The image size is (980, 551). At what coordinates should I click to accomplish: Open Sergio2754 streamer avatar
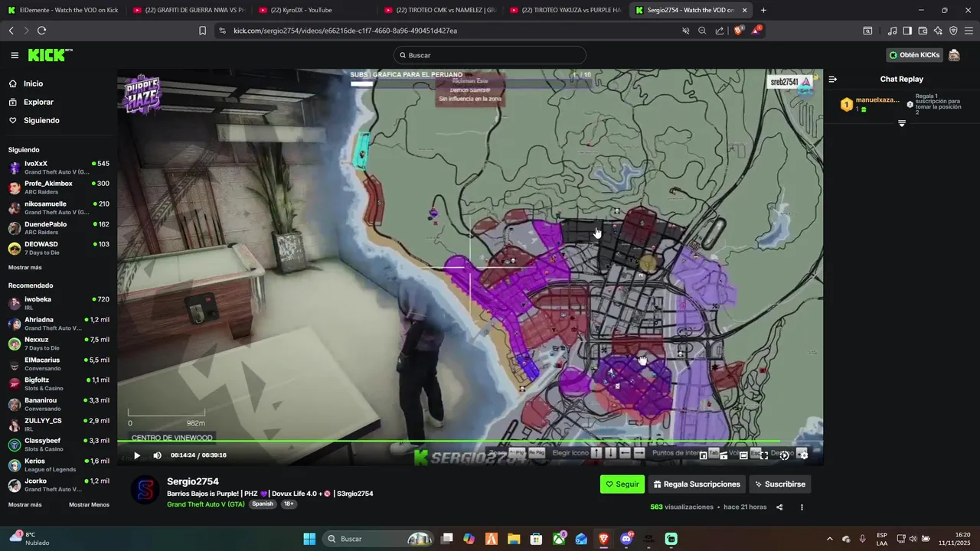tap(145, 490)
